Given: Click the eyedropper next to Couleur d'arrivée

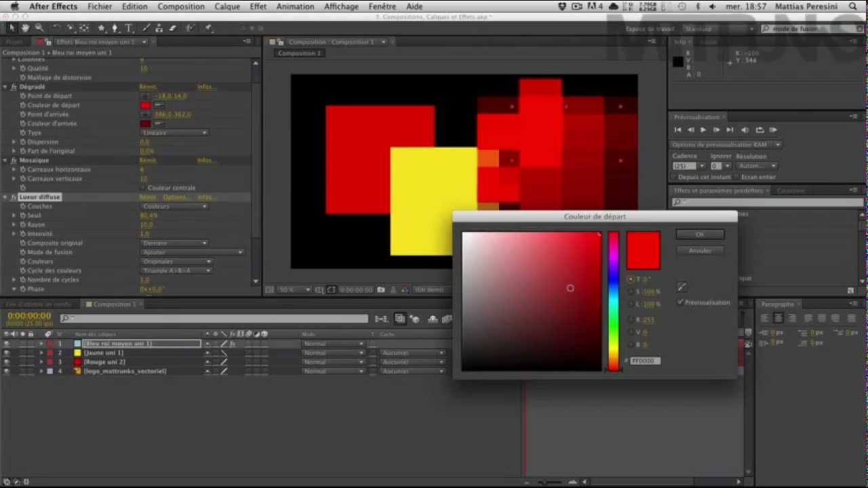Looking at the screenshot, I should [159, 123].
